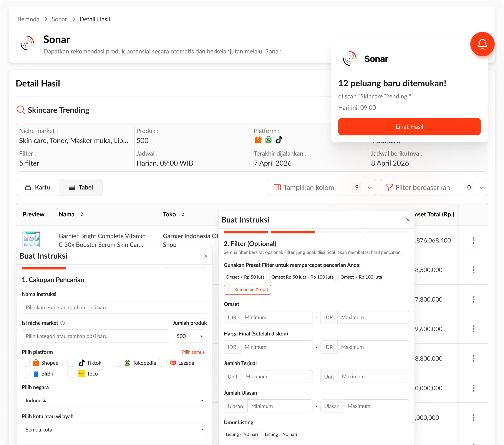Viewport: 504px width, 445px height.
Task: Click Pilih semua platform link
Action: point(193,352)
